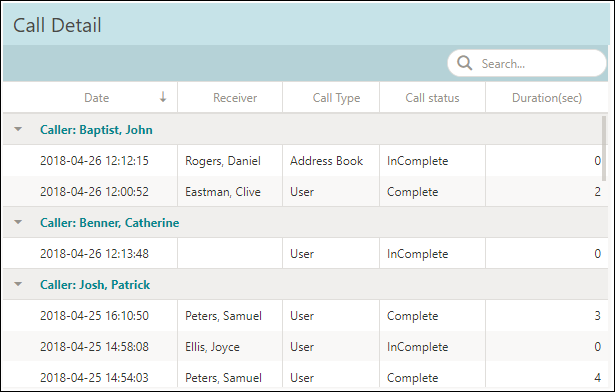
Task: Click the Call status column header
Action: click(432, 97)
